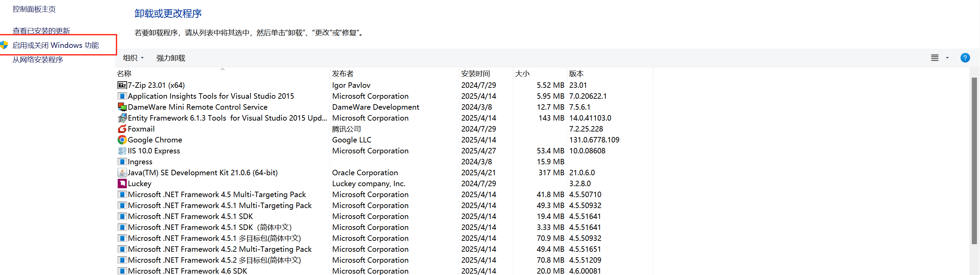980x275 pixels.
Task: Click version 14.0.41103.0 cell
Action: 590,118
